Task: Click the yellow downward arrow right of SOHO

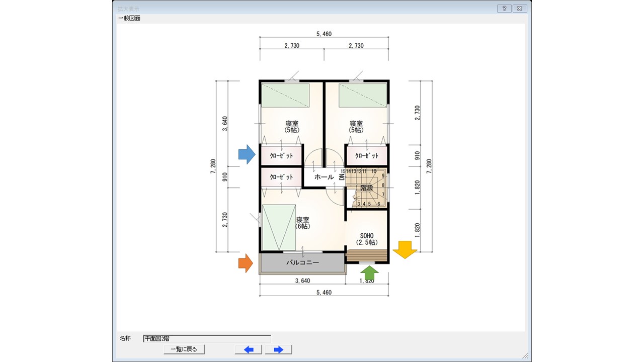Action: 405,249
